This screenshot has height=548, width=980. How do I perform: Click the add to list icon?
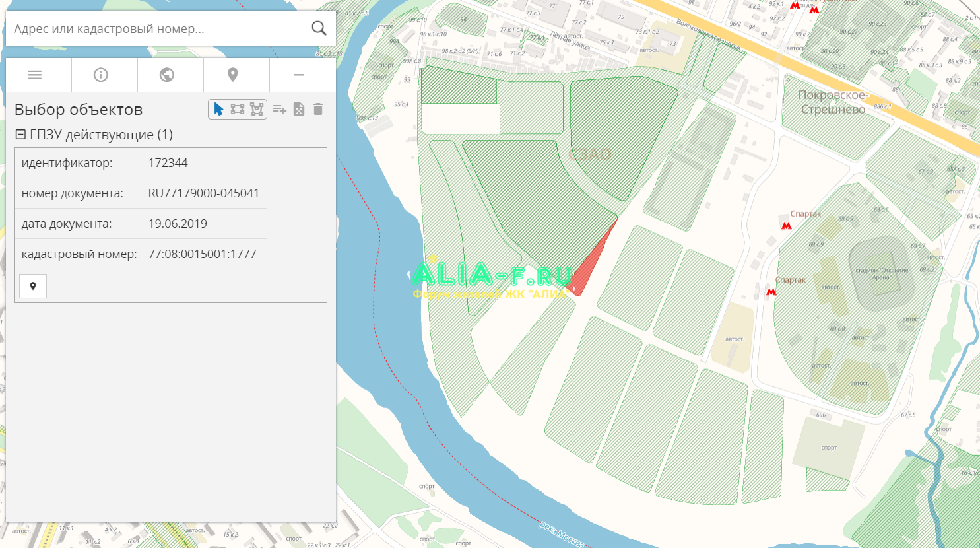tap(280, 109)
